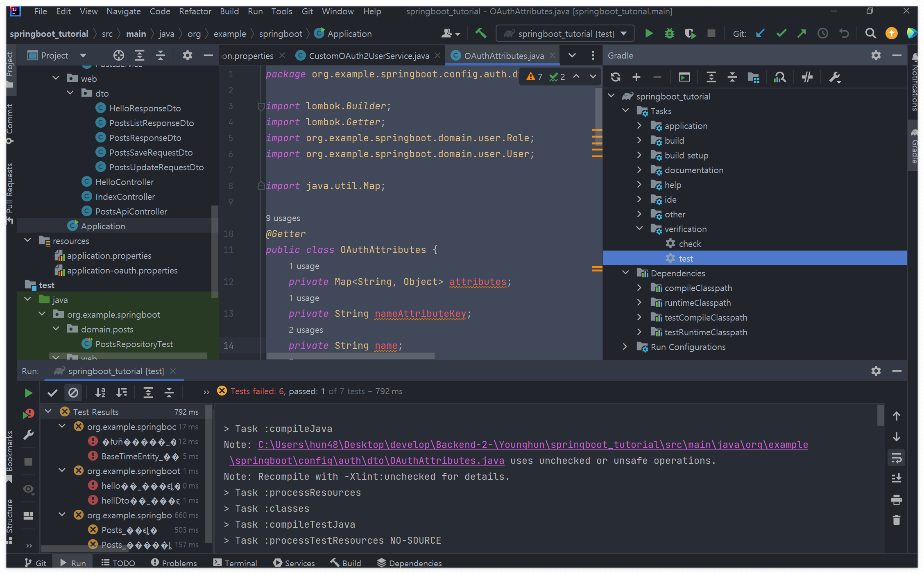Toggle show ignored tests button

(73, 393)
